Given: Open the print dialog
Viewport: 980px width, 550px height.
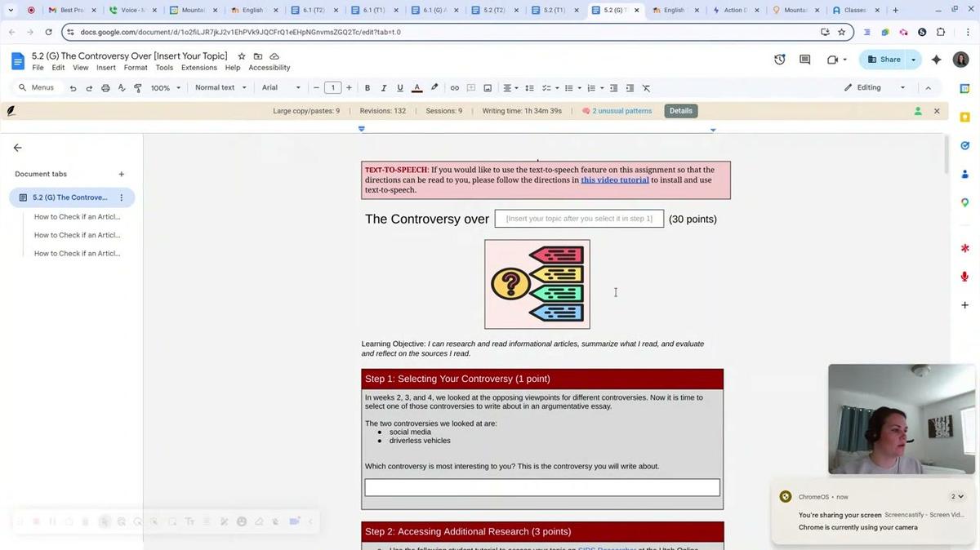Looking at the screenshot, I should 105,87.
